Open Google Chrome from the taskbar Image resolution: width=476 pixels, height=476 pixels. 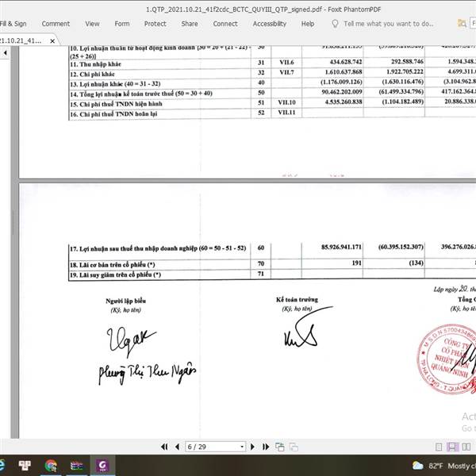point(51,466)
